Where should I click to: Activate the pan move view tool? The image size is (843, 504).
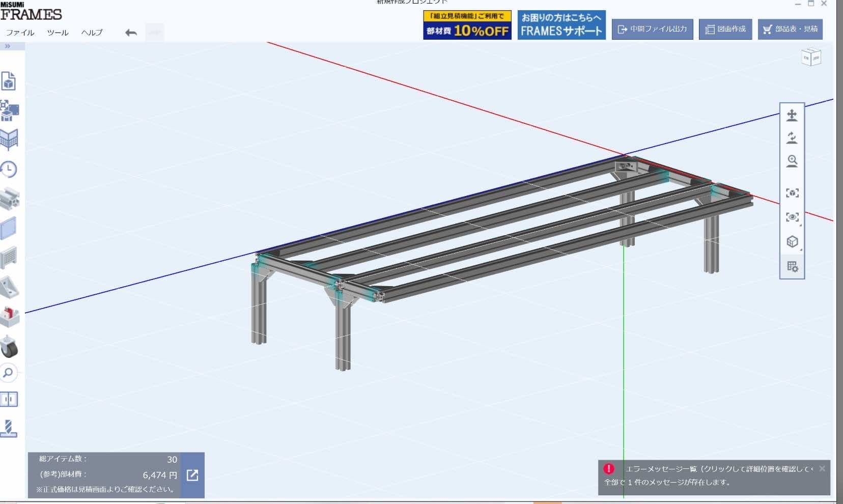point(792,116)
